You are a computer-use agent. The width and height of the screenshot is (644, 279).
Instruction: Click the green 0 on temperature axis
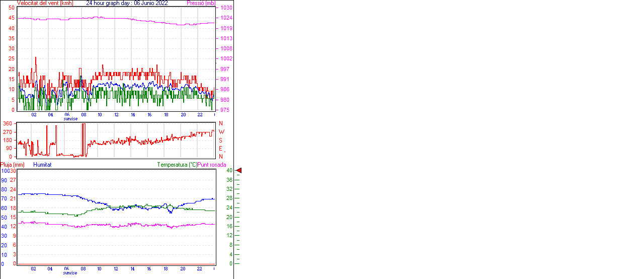231,263
